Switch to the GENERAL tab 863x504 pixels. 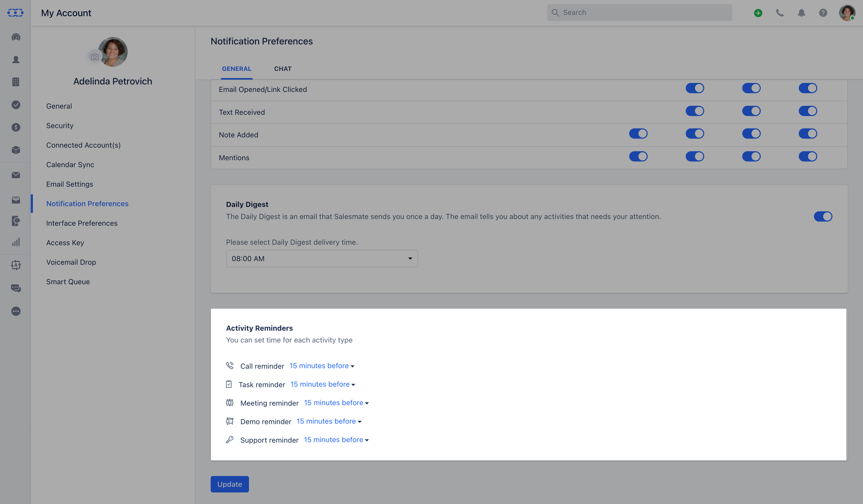237,69
